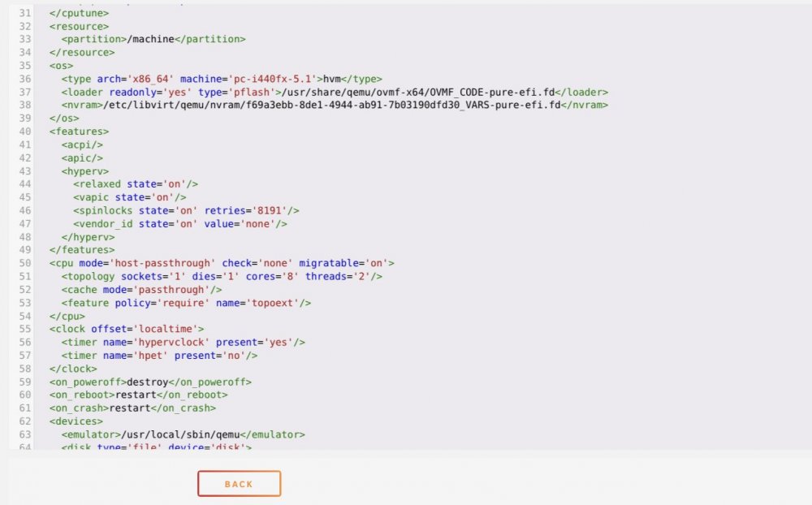The image size is (812, 505).
Task: Click the closing </cputune> tag
Action: [79, 13]
